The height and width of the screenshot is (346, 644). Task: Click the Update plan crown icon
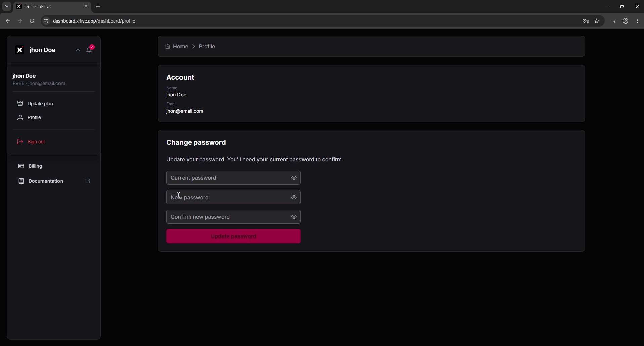[x=20, y=104]
